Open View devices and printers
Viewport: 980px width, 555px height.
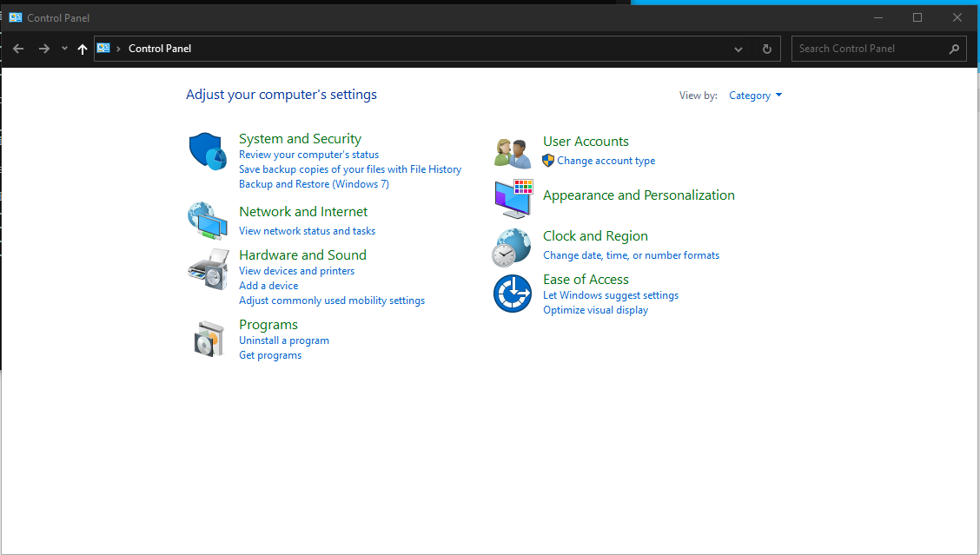click(296, 271)
